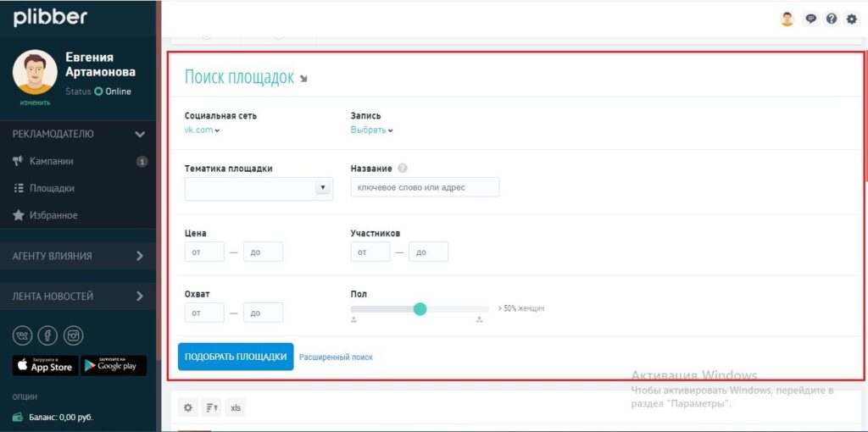Focus the Название keyword input field
The image size is (868, 432).
426,187
